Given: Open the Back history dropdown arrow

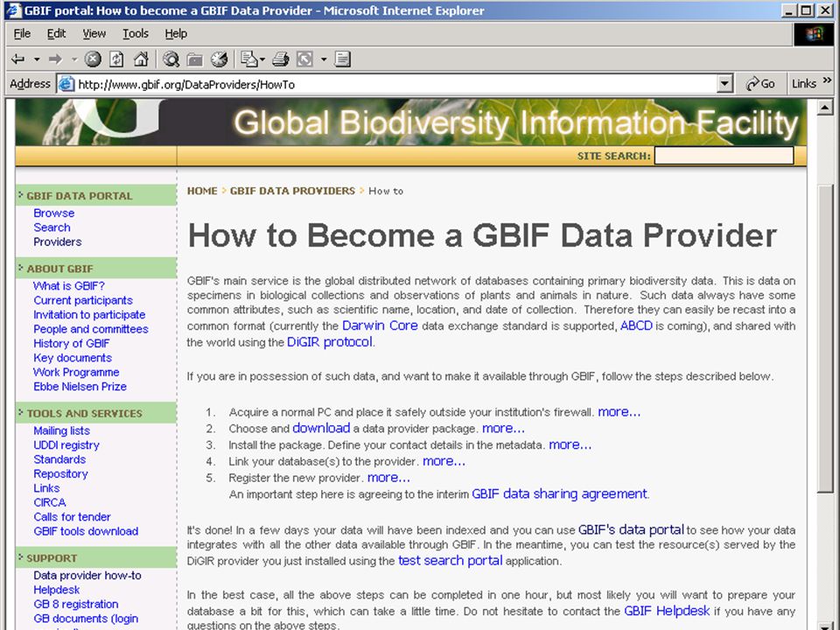Looking at the screenshot, I should tap(37, 59).
